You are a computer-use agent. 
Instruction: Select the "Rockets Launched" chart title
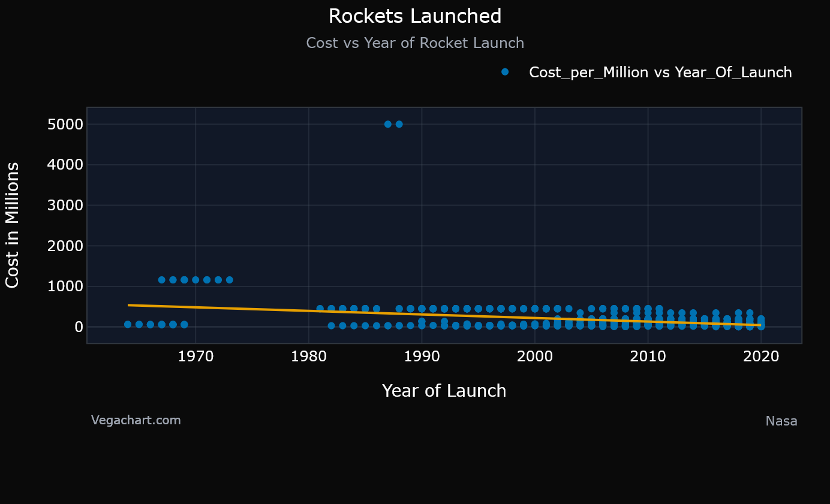[415, 17]
